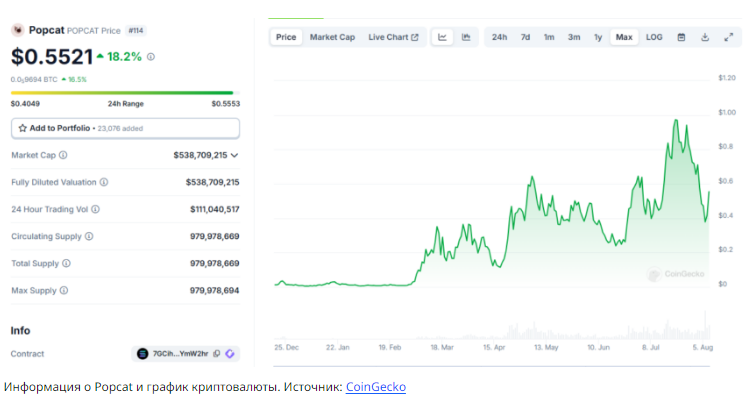Viewport: 743px width, 408px height.
Task: Click the purple wallet icon beside contract
Action: click(x=230, y=354)
